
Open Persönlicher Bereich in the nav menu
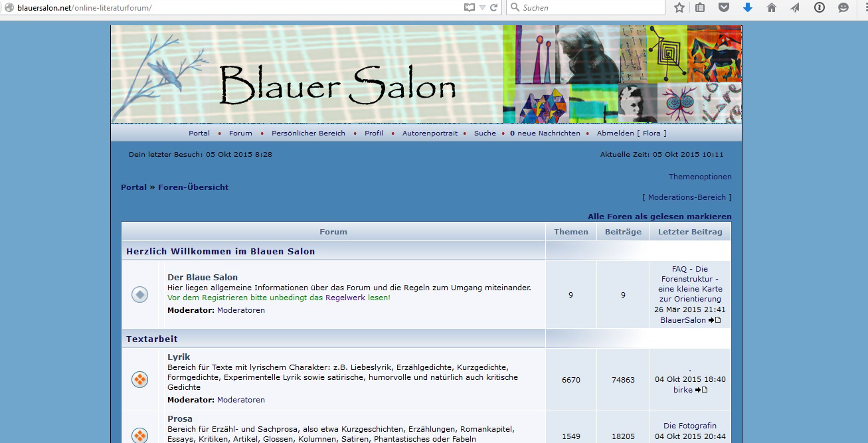[x=308, y=133]
